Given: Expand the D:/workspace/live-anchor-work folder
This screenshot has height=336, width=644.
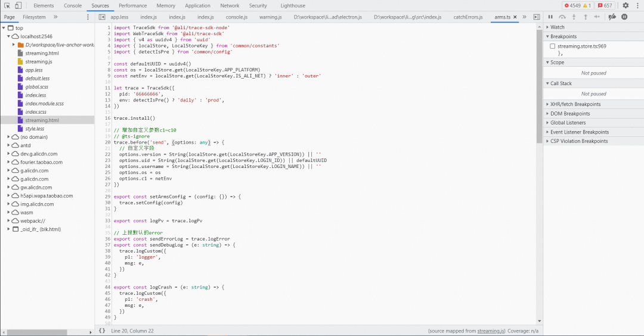Looking at the screenshot, I should point(14,45).
